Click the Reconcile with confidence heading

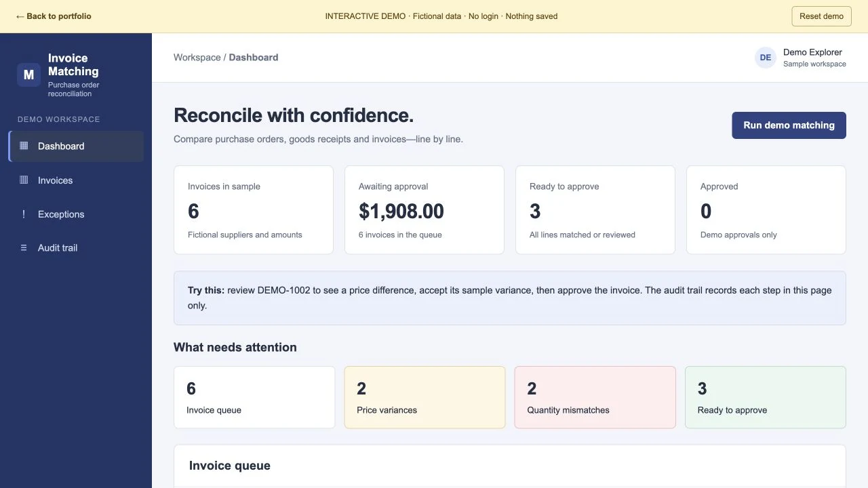(x=294, y=115)
